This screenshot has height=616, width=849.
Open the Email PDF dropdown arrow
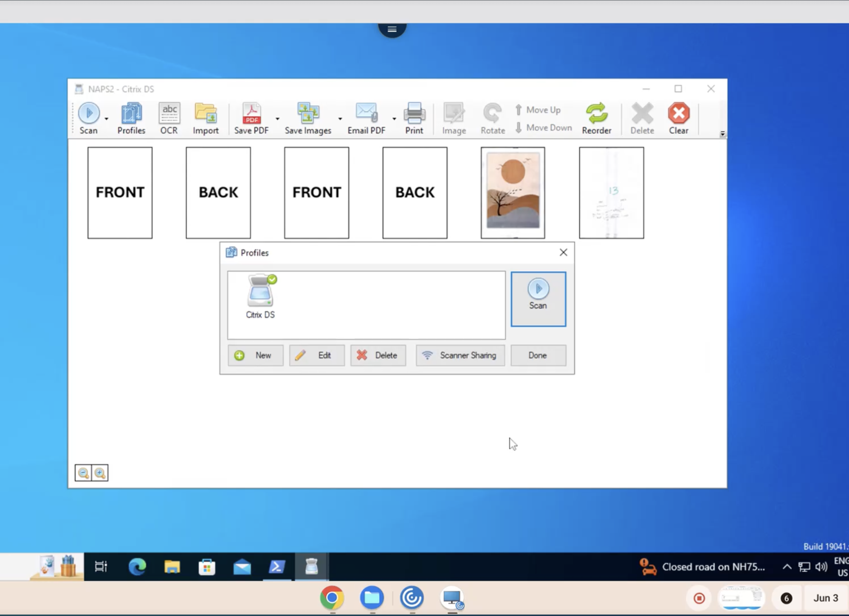pyautogui.click(x=394, y=119)
